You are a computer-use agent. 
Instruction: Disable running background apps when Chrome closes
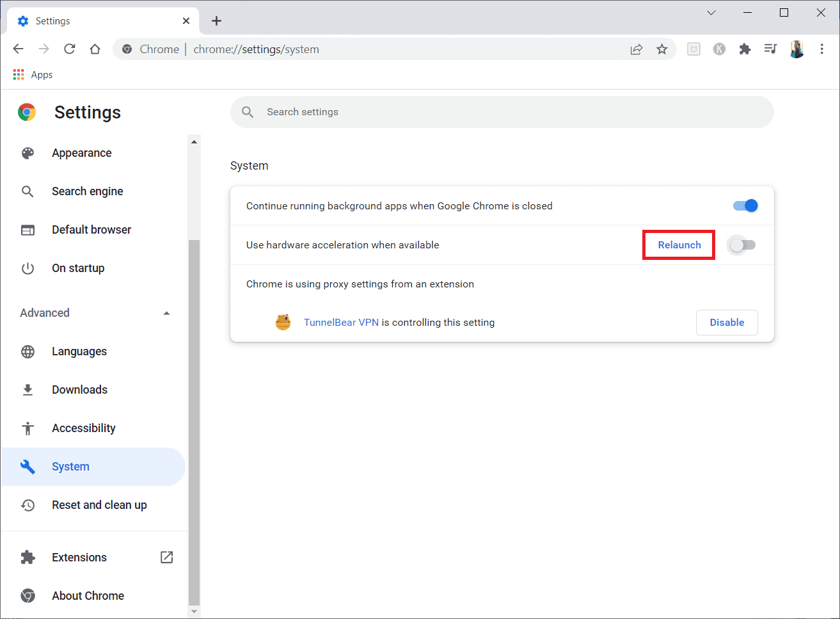(x=744, y=205)
